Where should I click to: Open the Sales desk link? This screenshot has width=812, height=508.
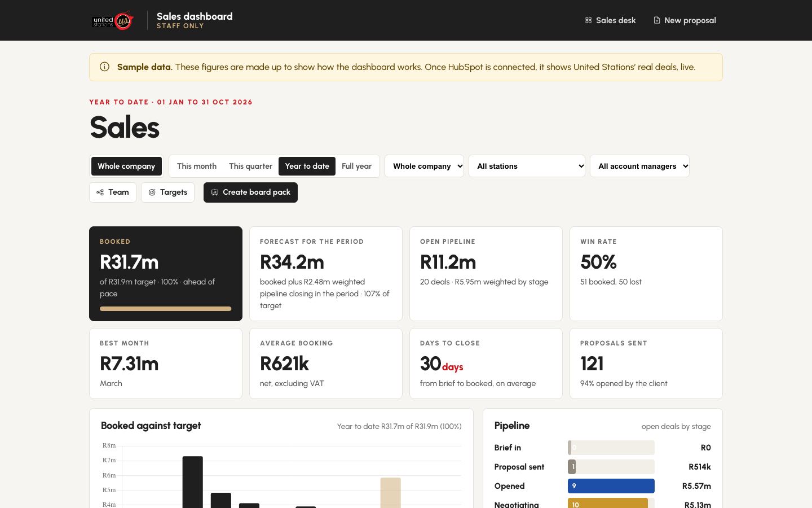click(610, 20)
